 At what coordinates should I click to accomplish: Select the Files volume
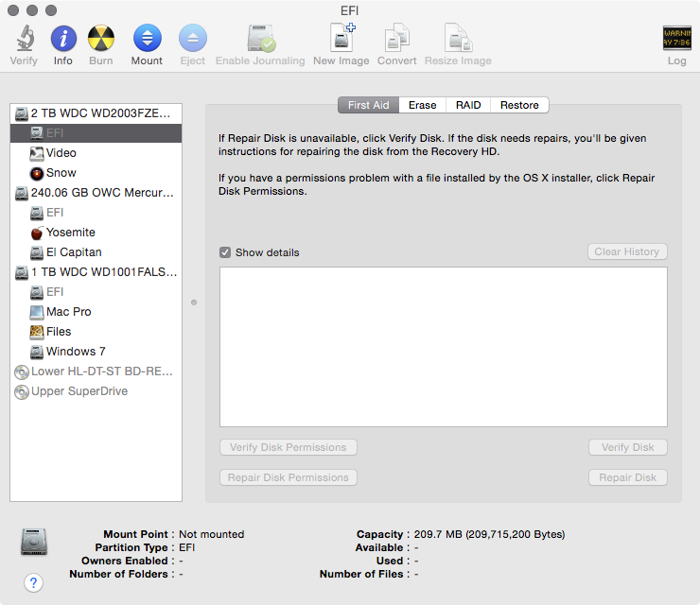point(96,332)
